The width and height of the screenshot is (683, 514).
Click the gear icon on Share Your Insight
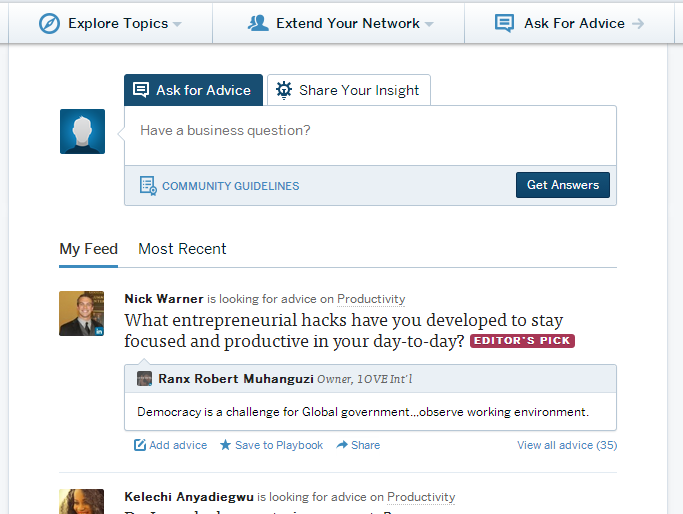(x=284, y=90)
